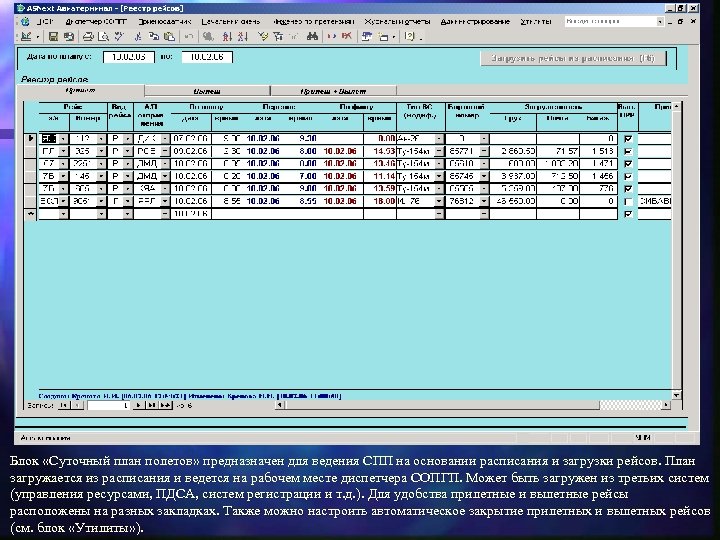Click the start date field for the plan

(129, 56)
